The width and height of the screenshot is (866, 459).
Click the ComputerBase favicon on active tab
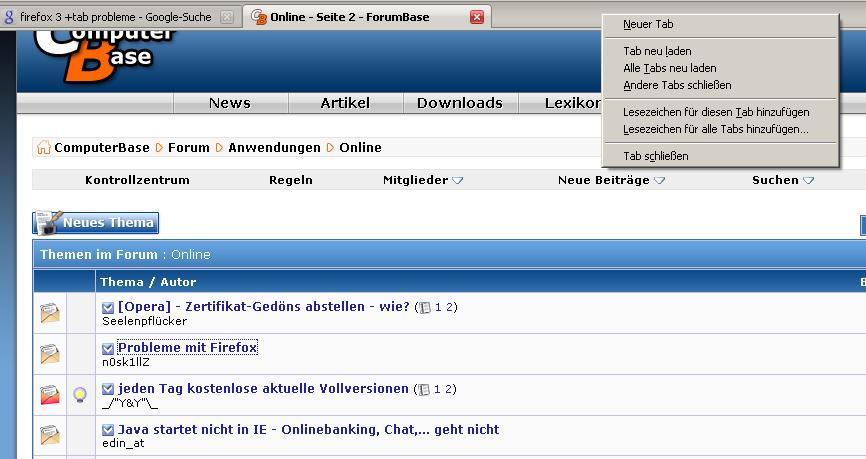[259, 17]
